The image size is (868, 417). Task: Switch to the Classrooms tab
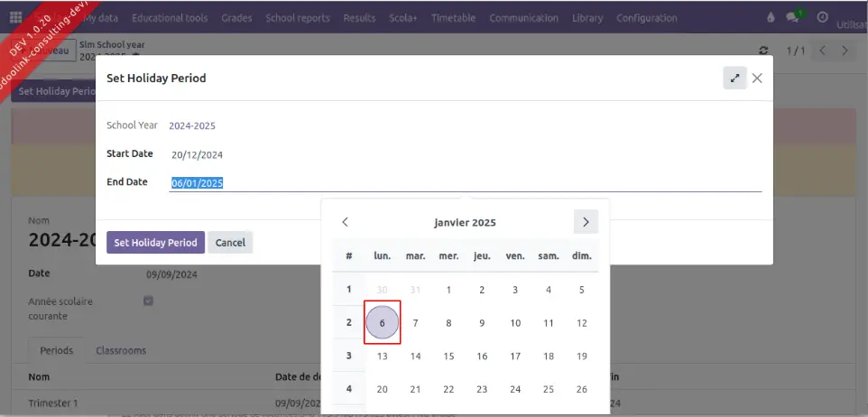click(121, 350)
